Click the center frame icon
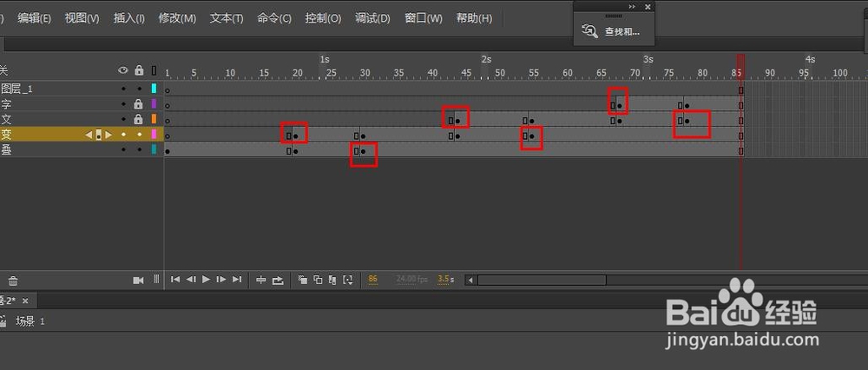The height and width of the screenshot is (370, 868). pos(260,280)
